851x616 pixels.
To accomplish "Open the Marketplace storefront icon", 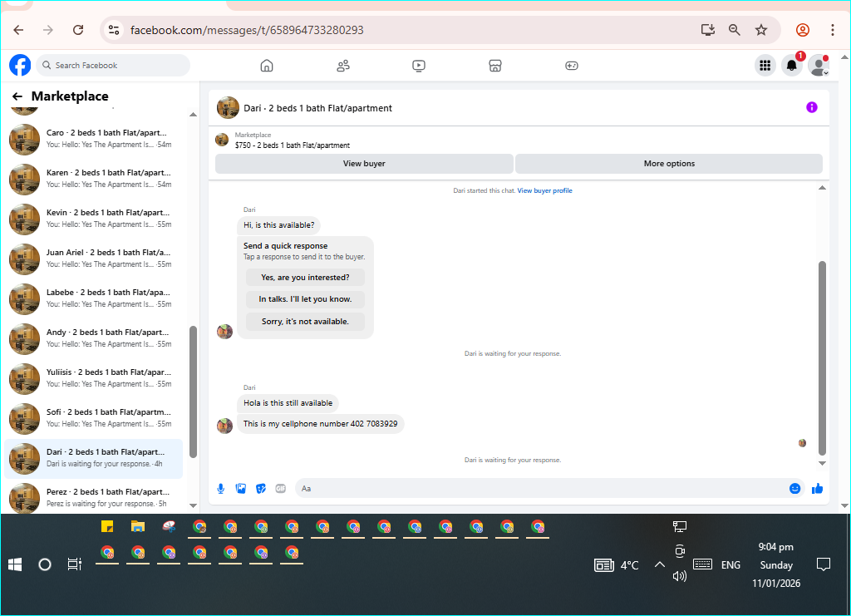I will point(495,66).
